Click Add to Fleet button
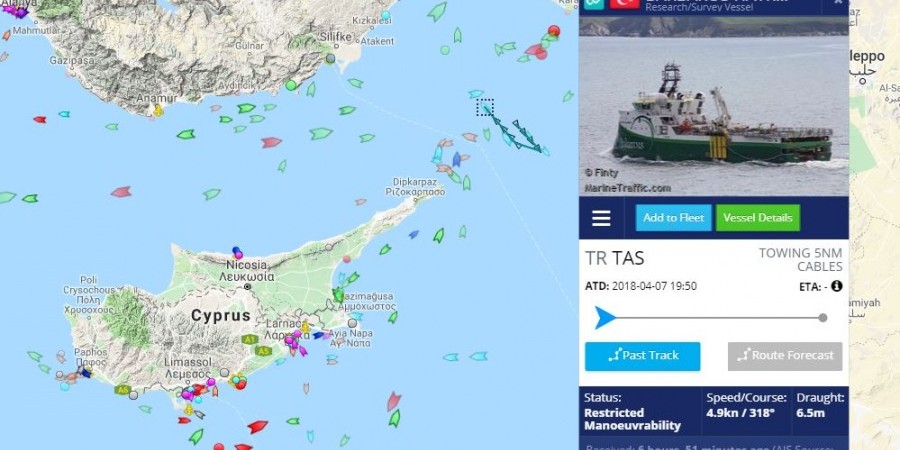This screenshot has height=450, width=900. click(673, 218)
